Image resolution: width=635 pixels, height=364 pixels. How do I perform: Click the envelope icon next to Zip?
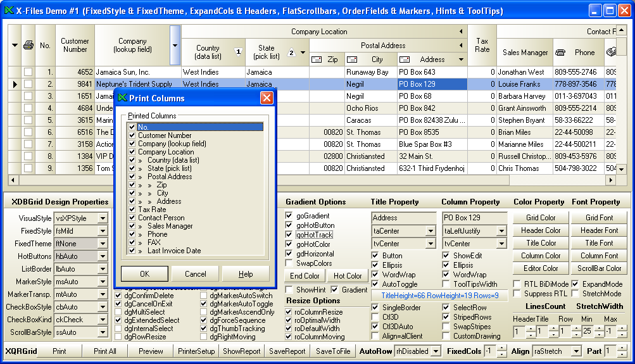[x=317, y=60]
